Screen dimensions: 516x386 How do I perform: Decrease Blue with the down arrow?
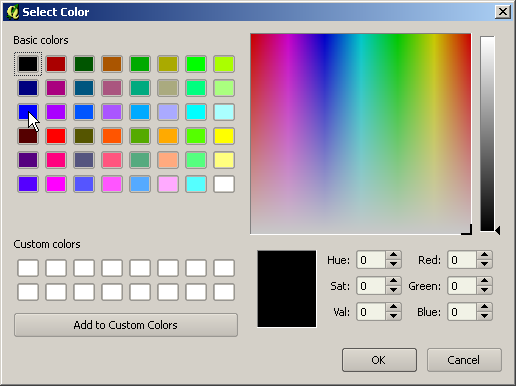(484, 316)
